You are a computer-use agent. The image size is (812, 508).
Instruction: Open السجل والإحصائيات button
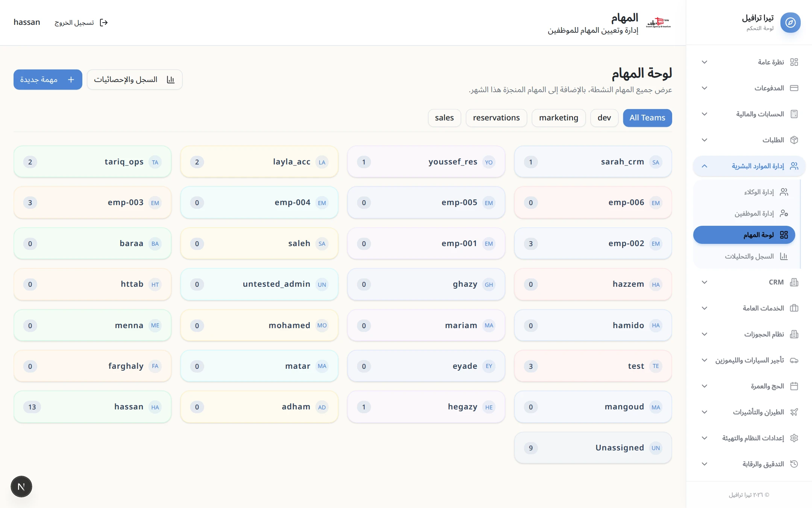coord(135,79)
